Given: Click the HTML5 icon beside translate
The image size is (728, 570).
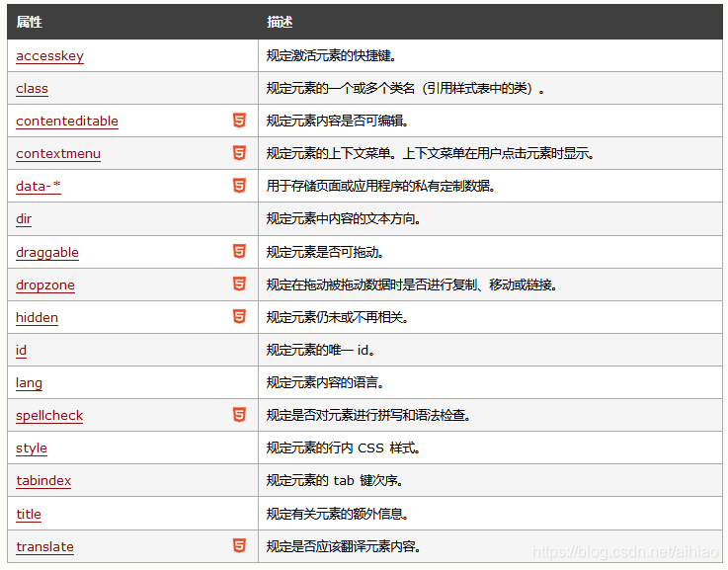Looking at the screenshot, I should (x=239, y=545).
